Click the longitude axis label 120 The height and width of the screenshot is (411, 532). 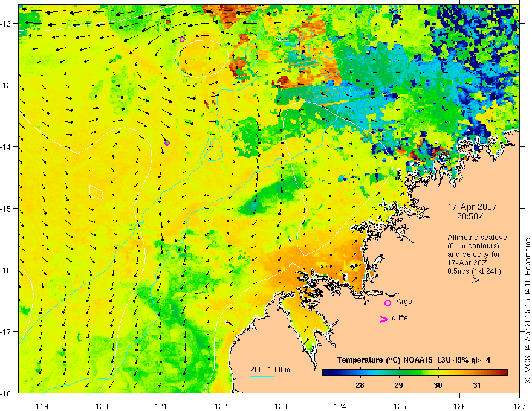102,406
